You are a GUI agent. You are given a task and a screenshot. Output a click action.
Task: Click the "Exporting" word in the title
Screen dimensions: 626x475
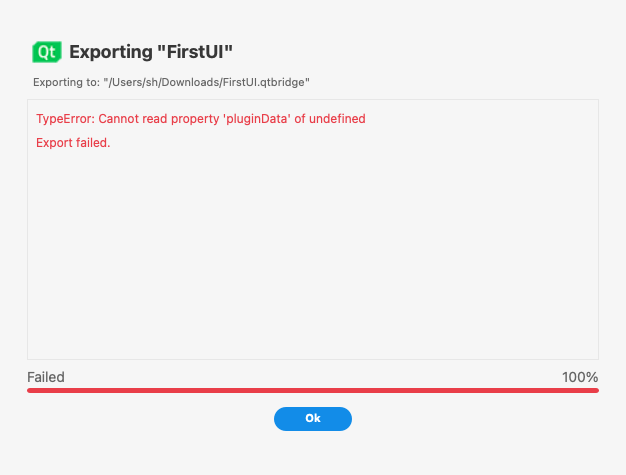point(110,52)
